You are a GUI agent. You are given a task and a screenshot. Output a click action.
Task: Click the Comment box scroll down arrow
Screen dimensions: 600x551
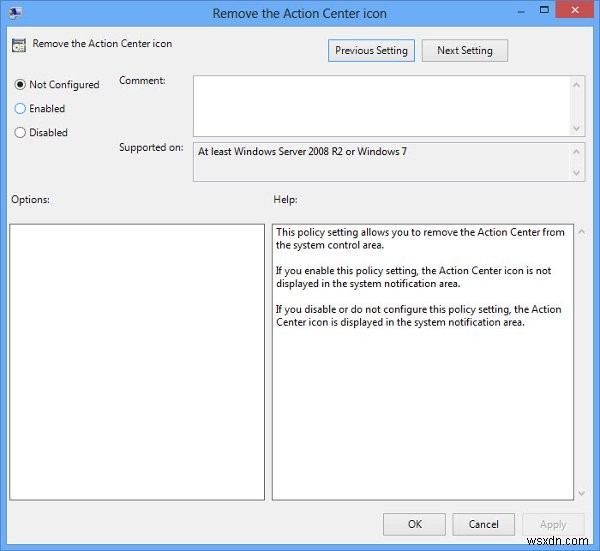click(x=577, y=128)
